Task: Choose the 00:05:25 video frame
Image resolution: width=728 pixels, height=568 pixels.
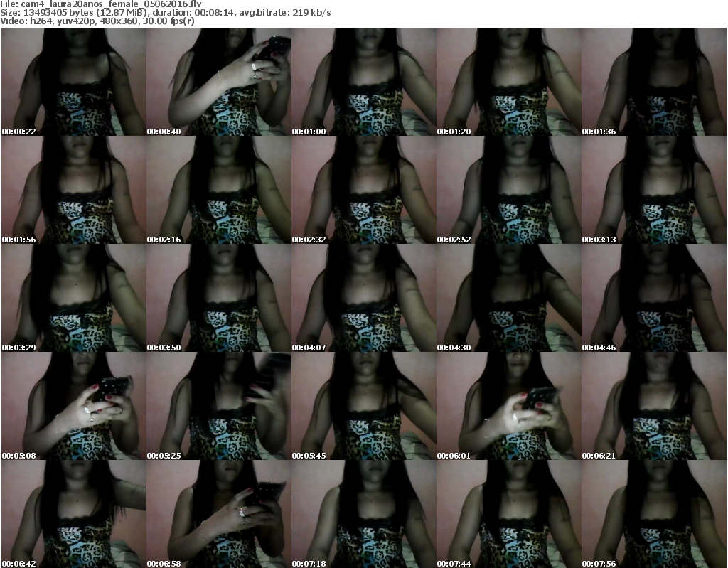Action: [219, 406]
